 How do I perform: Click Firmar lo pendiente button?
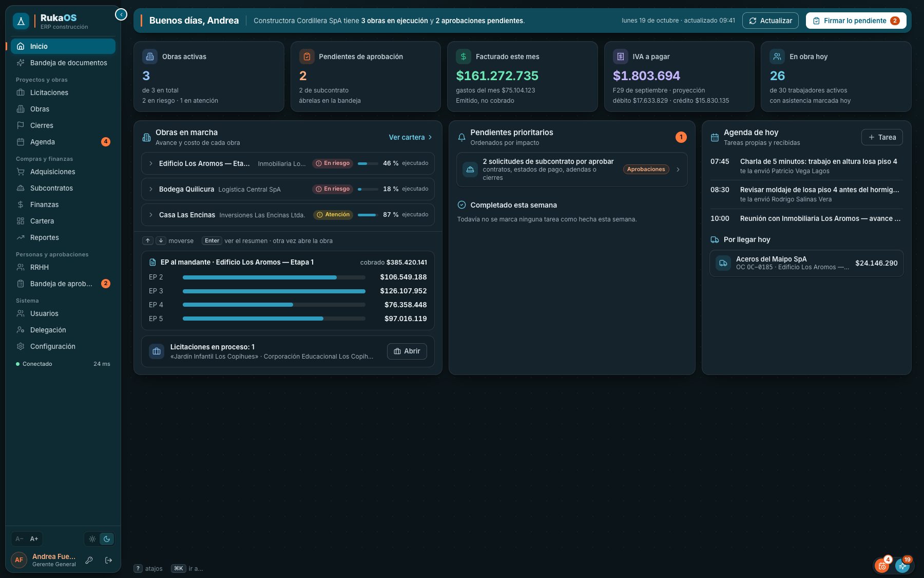click(x=856, y=21)
